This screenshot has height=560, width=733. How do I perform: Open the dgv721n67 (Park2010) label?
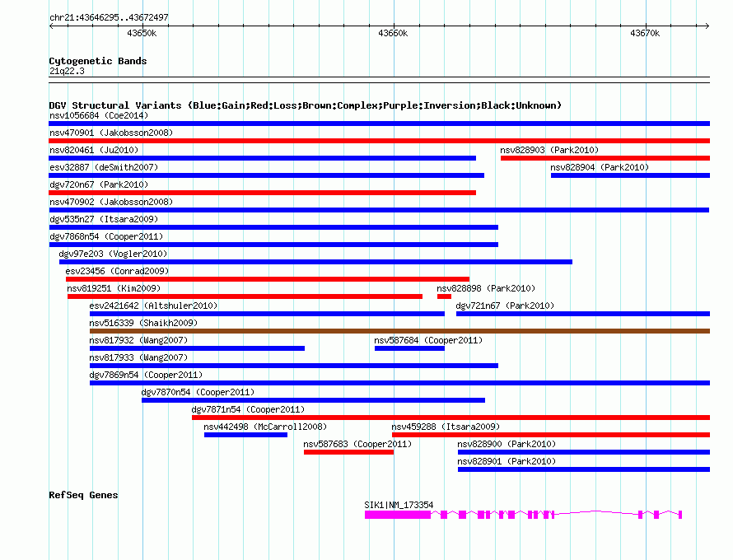(x=505, y=306)
